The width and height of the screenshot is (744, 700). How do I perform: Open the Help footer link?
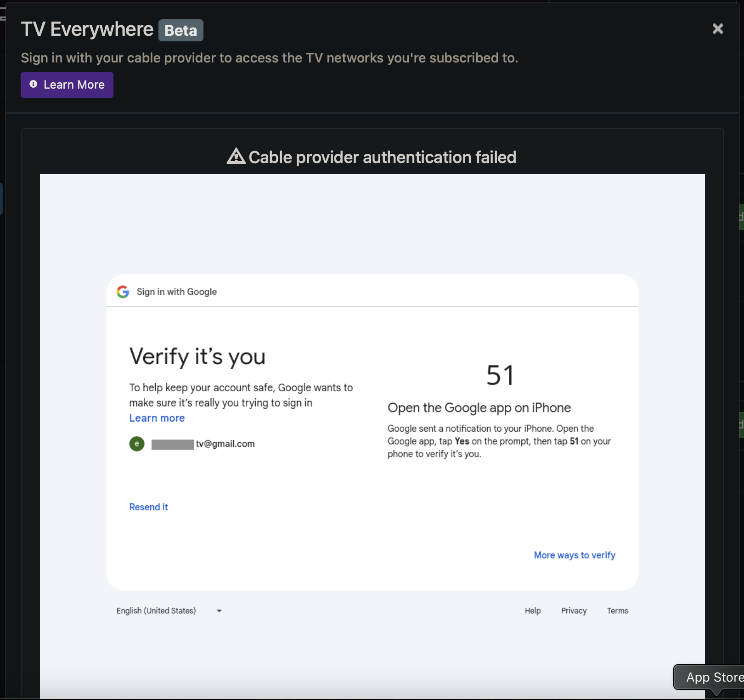tap(533, 610)
